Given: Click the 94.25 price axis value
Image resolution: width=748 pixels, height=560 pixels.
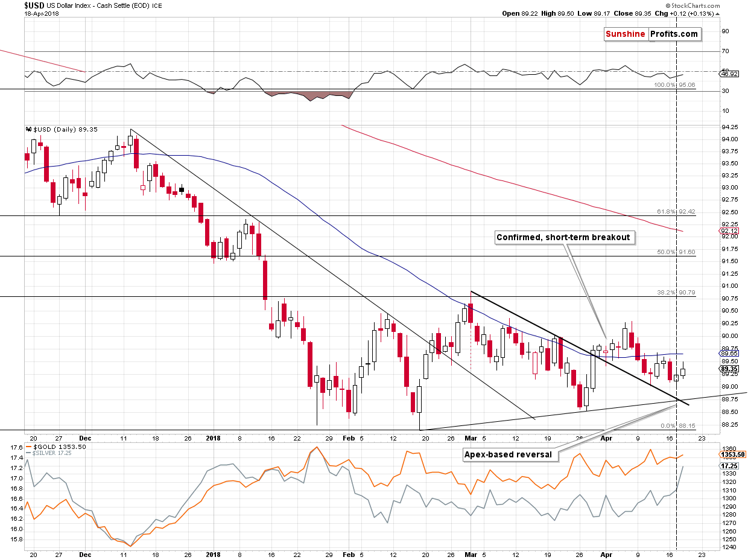Looking at the screenshot, I should 729,127.
